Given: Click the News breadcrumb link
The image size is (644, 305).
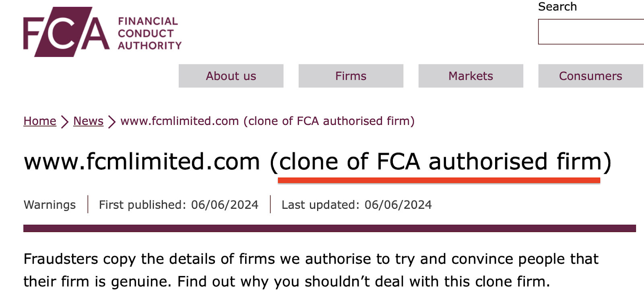Looking at the screenshot, I should 88,121.
